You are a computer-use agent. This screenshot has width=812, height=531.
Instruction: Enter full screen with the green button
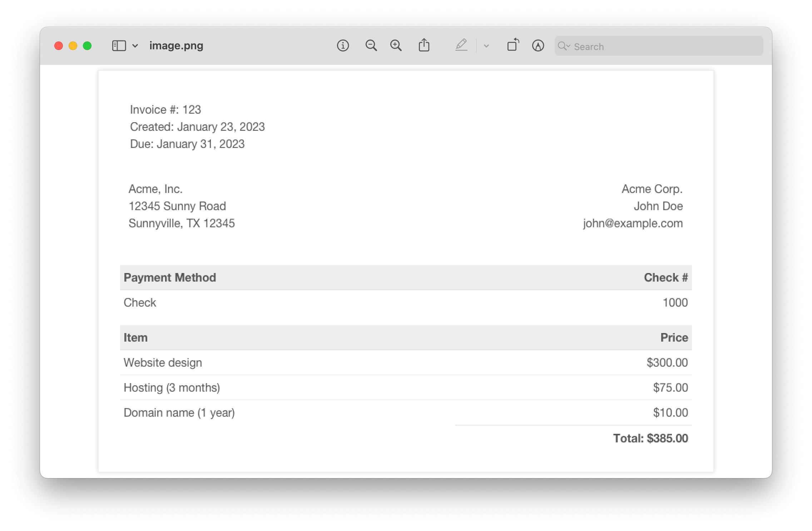click(87, 46)
